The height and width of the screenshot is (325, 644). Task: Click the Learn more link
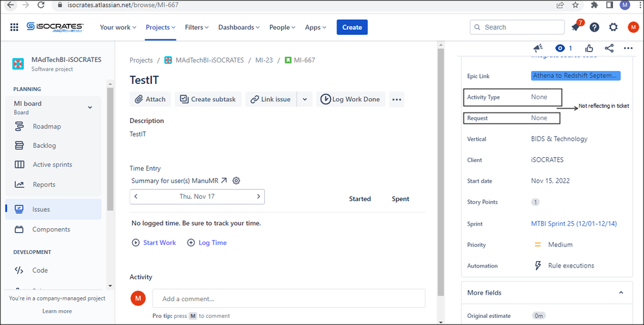[57, 311]
